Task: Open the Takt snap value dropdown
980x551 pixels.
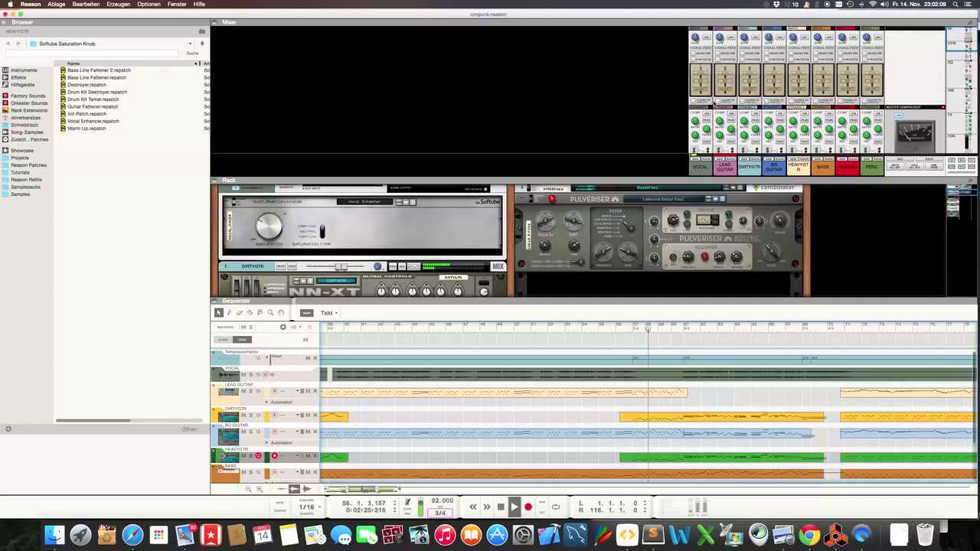Action: click(x=329, y=312)
